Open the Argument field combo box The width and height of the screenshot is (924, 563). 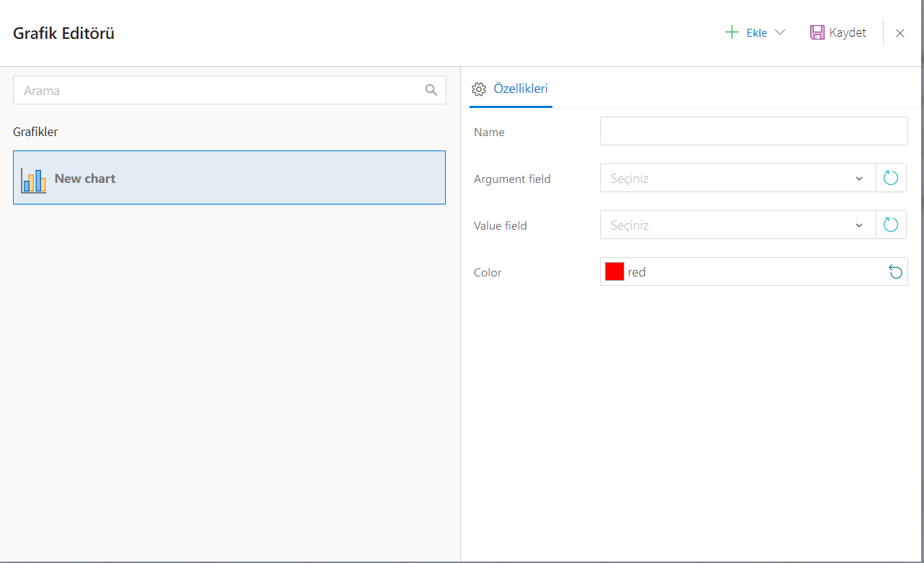(727, 179)
